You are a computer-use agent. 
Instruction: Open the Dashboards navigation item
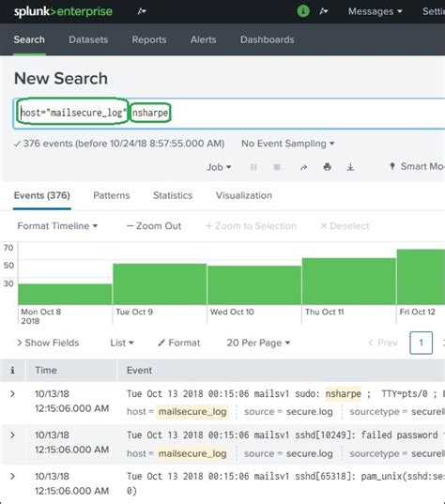[268, 39]
